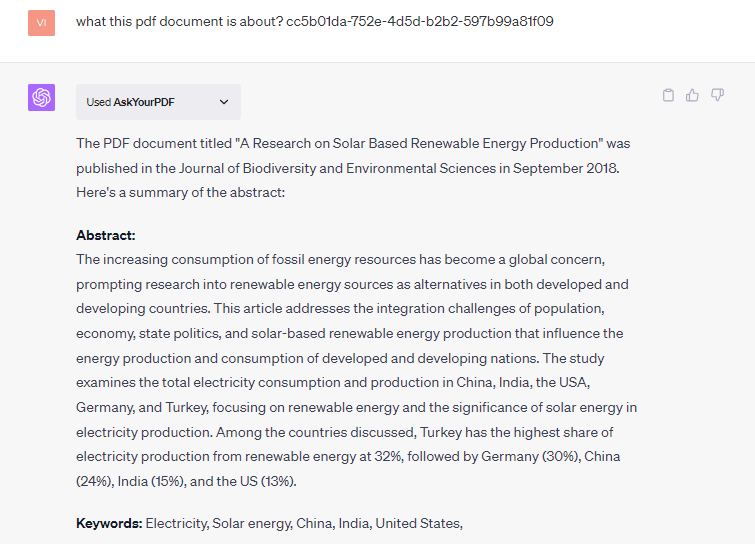This screenshot has width=755, height=544.
Task: Click the chevron arrow beside AskYourPDF
Action: pyautogui.click(x=224, y=102)
